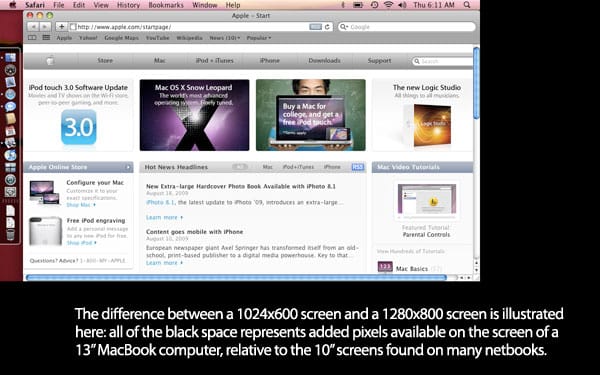Open the Mac OS X Snow Leopard banner
The image size is (600, 375).
point(194,115)
